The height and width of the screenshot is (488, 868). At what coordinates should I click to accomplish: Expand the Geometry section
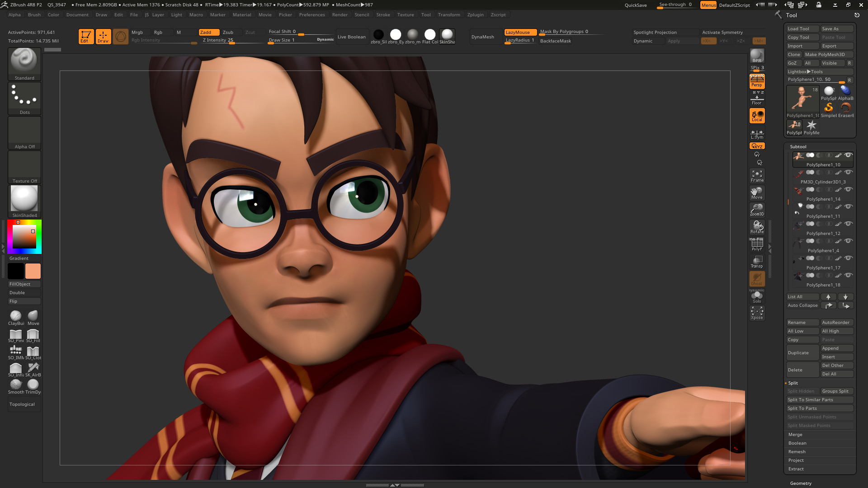(800, 483)
